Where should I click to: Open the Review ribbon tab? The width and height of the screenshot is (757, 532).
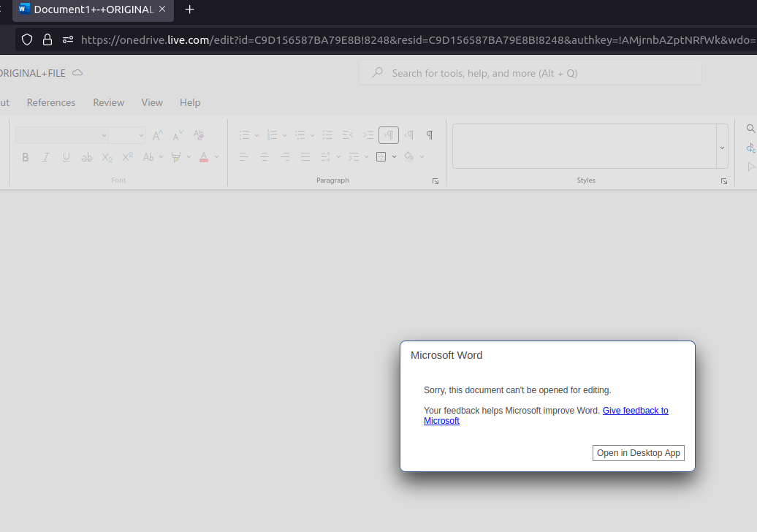tap(109, 102)
